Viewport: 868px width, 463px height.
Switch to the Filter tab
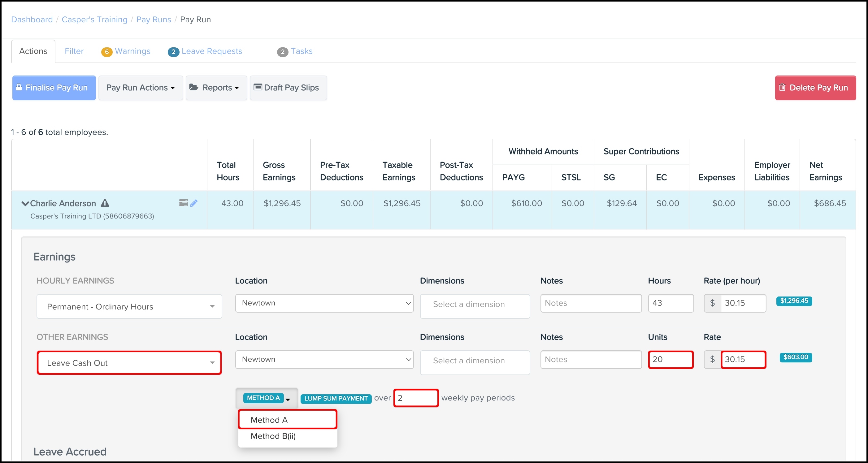[x=74, y=51]
